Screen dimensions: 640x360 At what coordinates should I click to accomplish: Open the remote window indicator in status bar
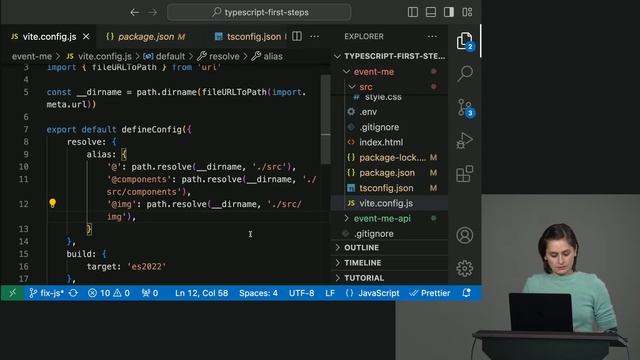(13, 293)
